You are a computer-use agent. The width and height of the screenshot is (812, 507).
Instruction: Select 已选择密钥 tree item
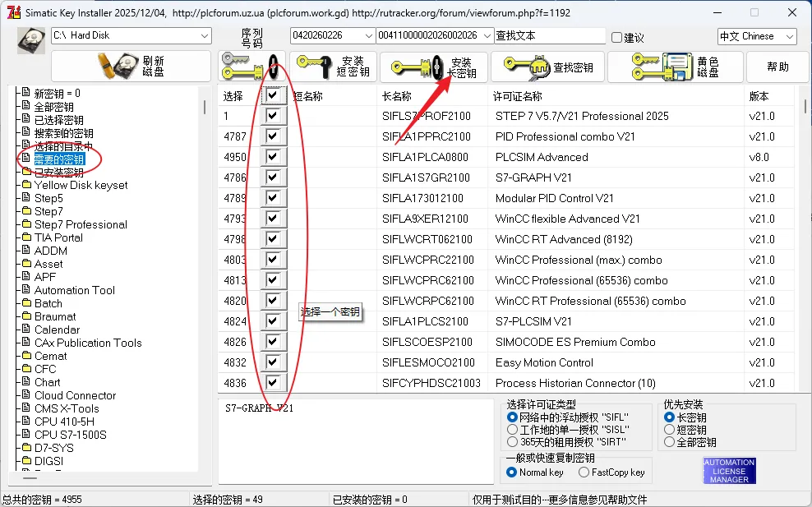pyautogui.click(x=58, y=120)
